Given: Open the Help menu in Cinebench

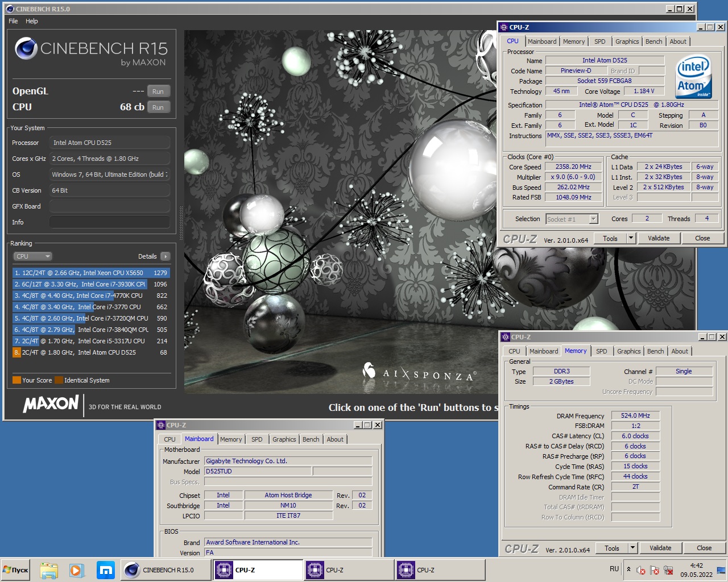Looking at the screenshot, I should (x=32, y=21).
